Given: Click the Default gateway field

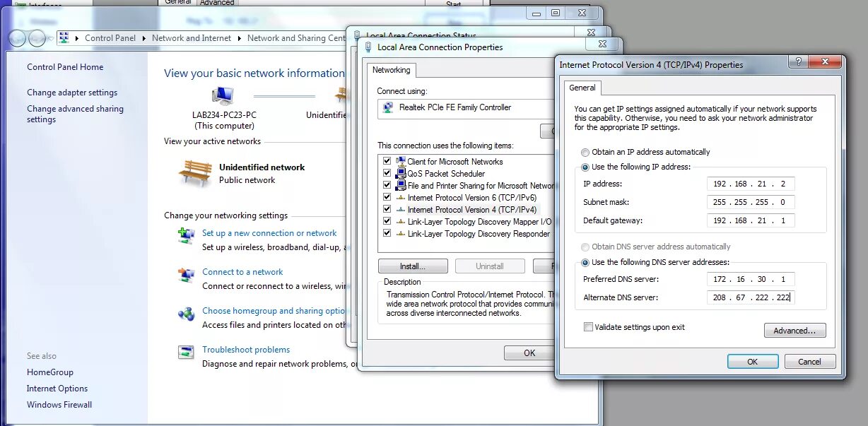Looking at the screenshot, I should tap(751, 220).
